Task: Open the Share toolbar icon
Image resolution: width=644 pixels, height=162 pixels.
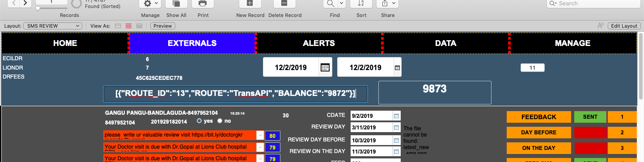Action: click(387, 4)
